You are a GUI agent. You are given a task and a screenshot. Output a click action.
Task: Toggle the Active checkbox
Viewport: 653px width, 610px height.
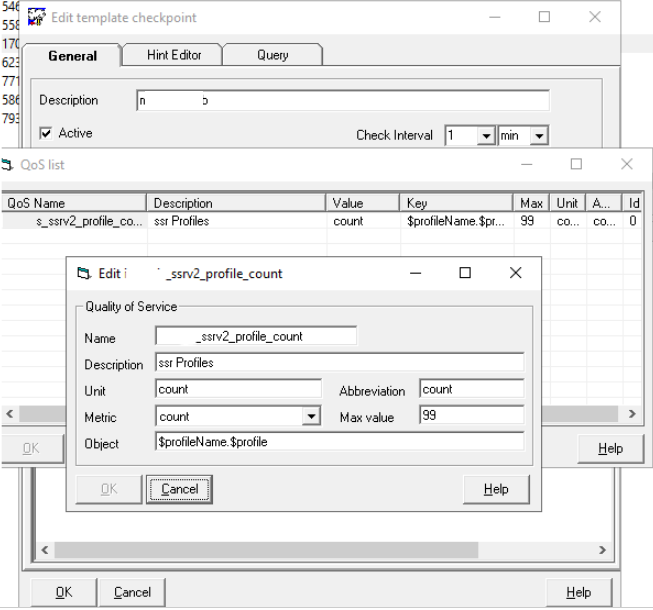46,133
